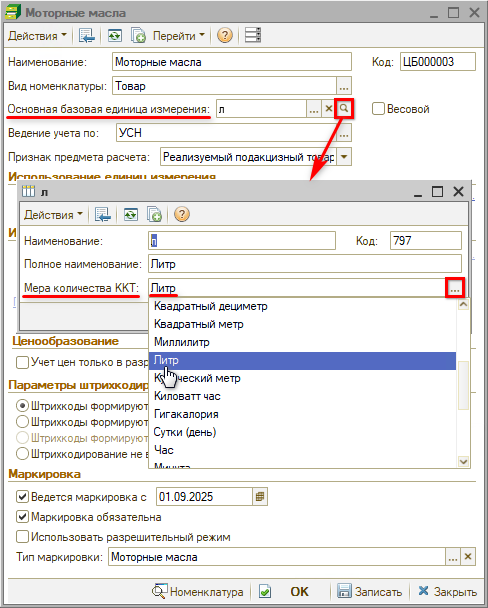Click the magnifier open icon next to unit field
This screenshot has height=608, width=488.
(344, 109)
